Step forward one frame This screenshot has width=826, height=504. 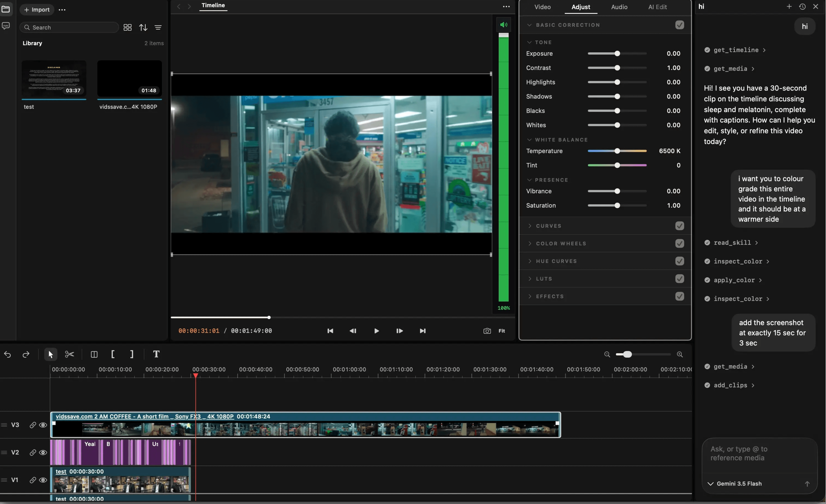[400, 331]
